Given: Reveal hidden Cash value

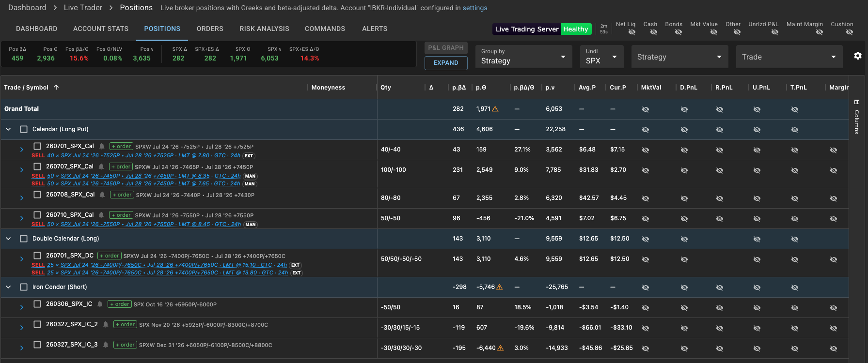Looking at the screenshot, I should click(654, 32).
